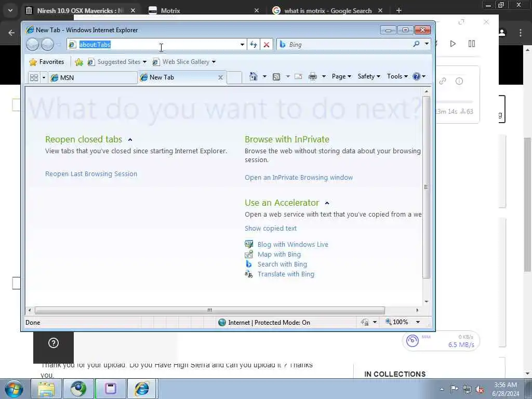Open the tab list dropdown arrow
Image resolution: width=532 pixels, height=399 pixels.
44,78
